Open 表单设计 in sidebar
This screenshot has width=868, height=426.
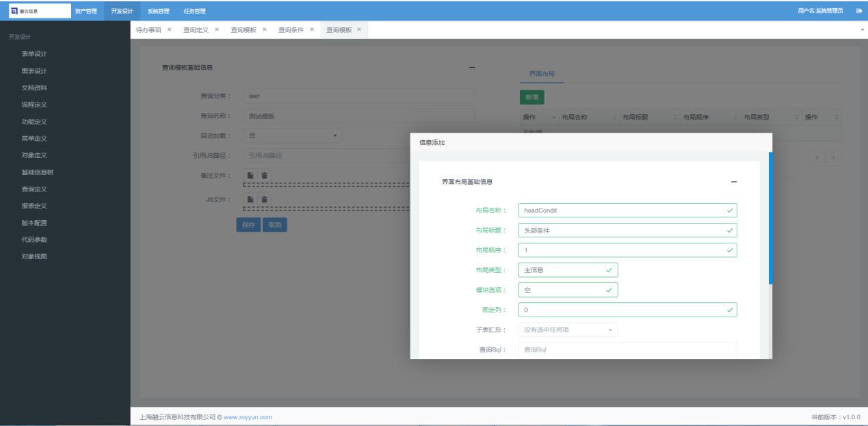pyautogui.click(x=34, y=54)
